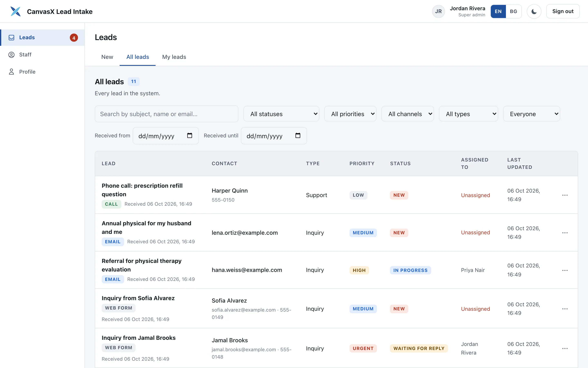The height and width of the screenshot is (368, 588).
Task: Select the All leads tab
Action: [x=138, y=57]
